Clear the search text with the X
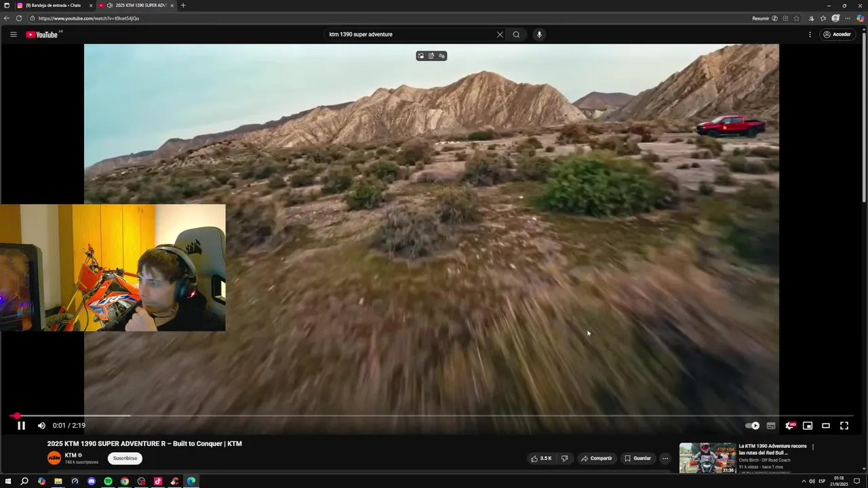The width and height of the screenshot is (868, 488). tap(500, 35)
